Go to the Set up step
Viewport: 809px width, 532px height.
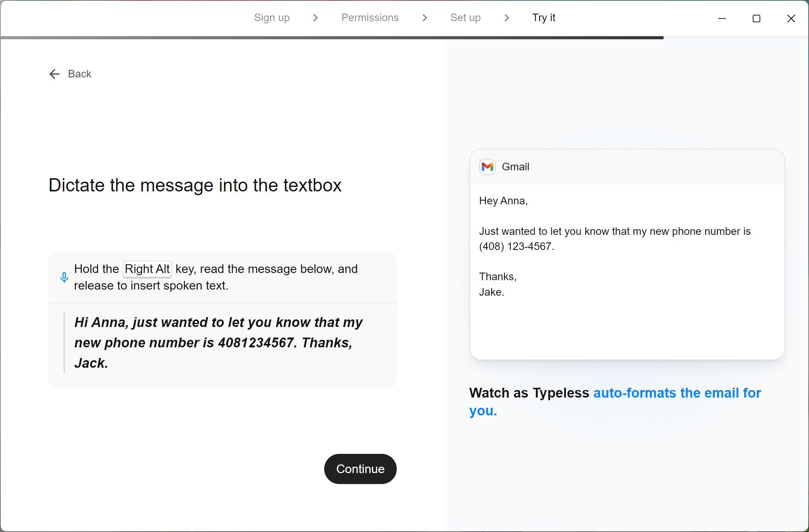tap(465, 18)
